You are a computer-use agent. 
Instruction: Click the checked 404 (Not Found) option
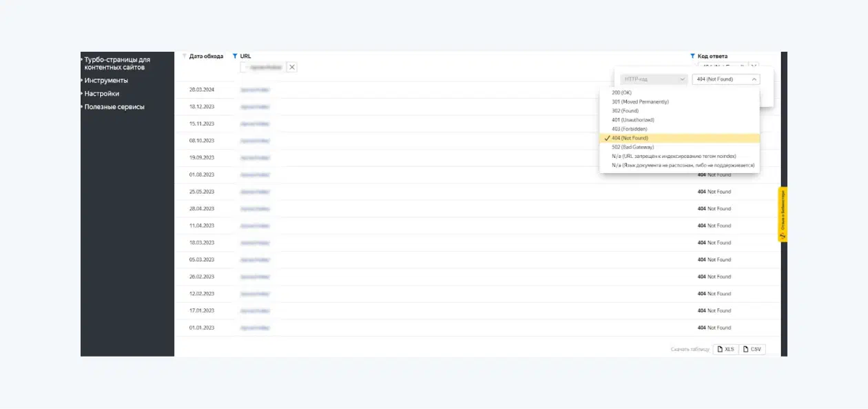680,138
